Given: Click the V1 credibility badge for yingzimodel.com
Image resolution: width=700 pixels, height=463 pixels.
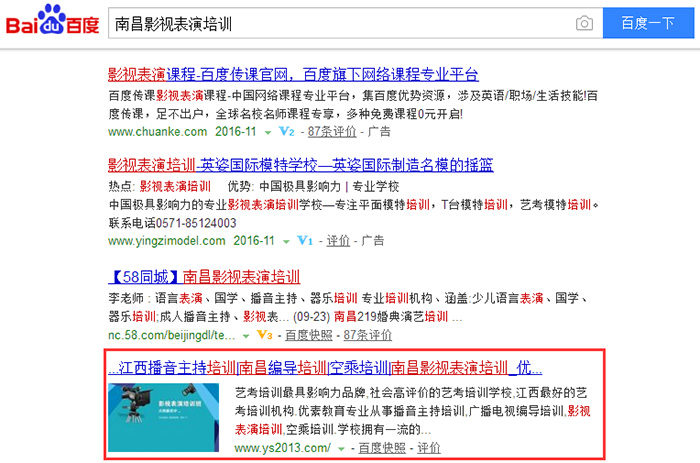Looking at the screenshot, I should (x=306, y=241).
